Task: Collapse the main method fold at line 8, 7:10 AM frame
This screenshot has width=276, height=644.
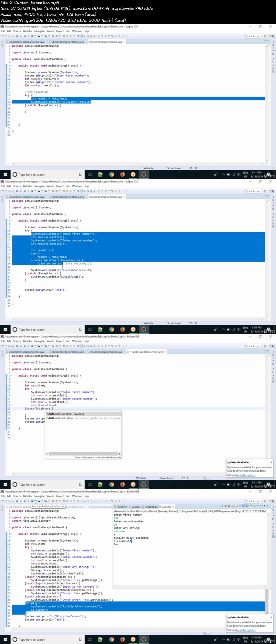Action: [x=11, y=534]
